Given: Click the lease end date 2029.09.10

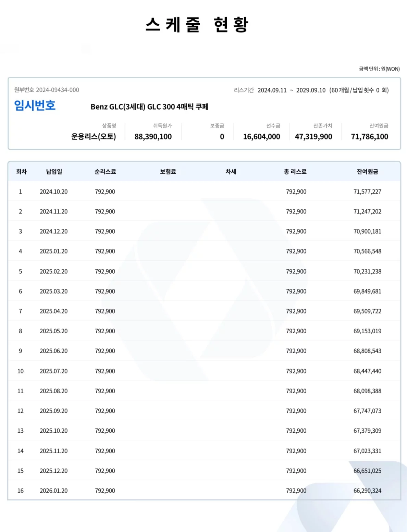Looking at the screenshot, I should point(311,90).
